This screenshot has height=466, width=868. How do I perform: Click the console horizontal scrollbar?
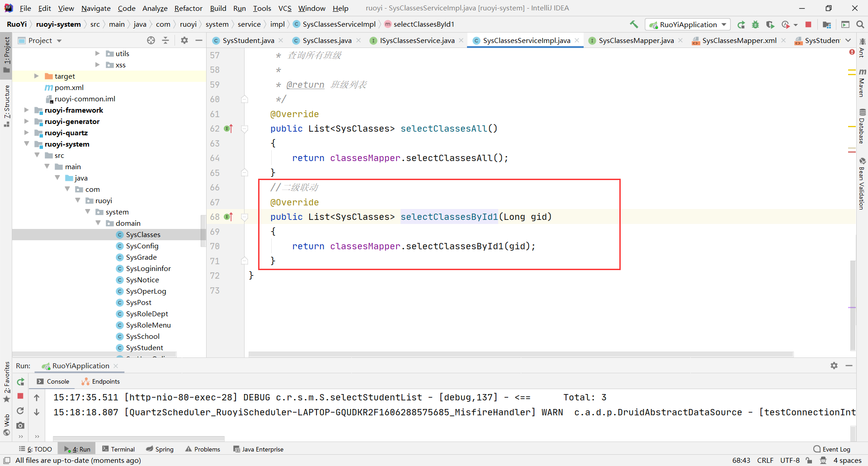pyautogui.click(x=138, y=438)
